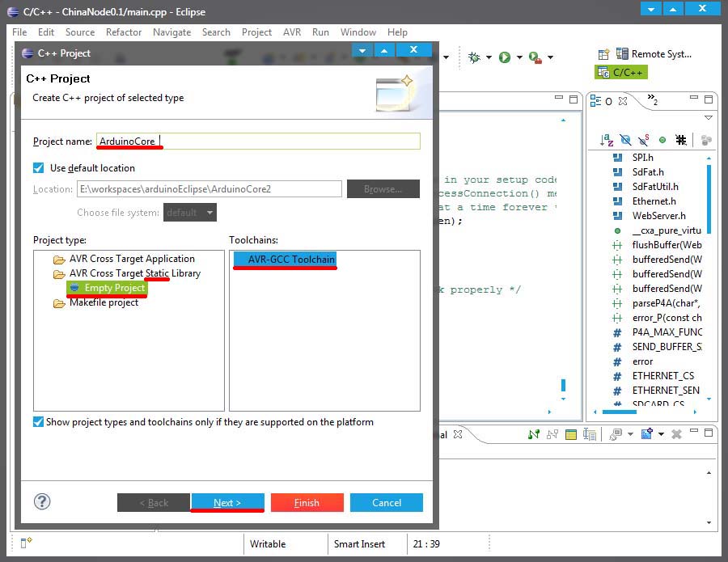Open the Run dropdown arrow
728x562 pixels.
[519, 57]
